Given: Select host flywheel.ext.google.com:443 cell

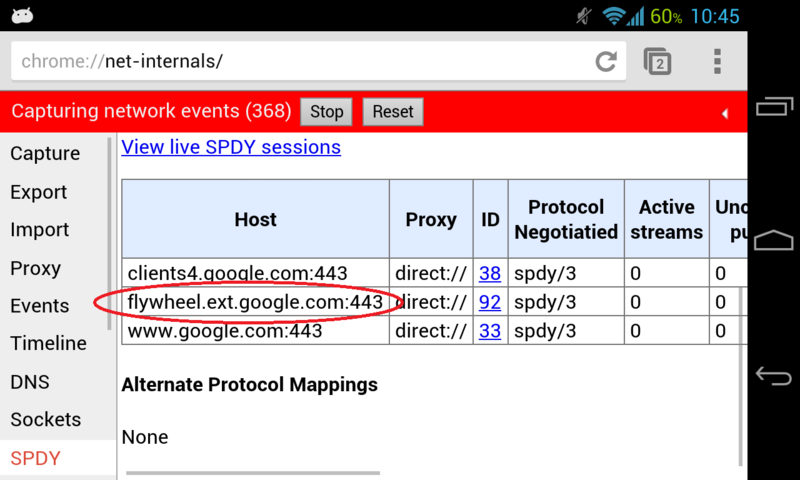Looking at the screenshot, I should (x=256, y=302).
